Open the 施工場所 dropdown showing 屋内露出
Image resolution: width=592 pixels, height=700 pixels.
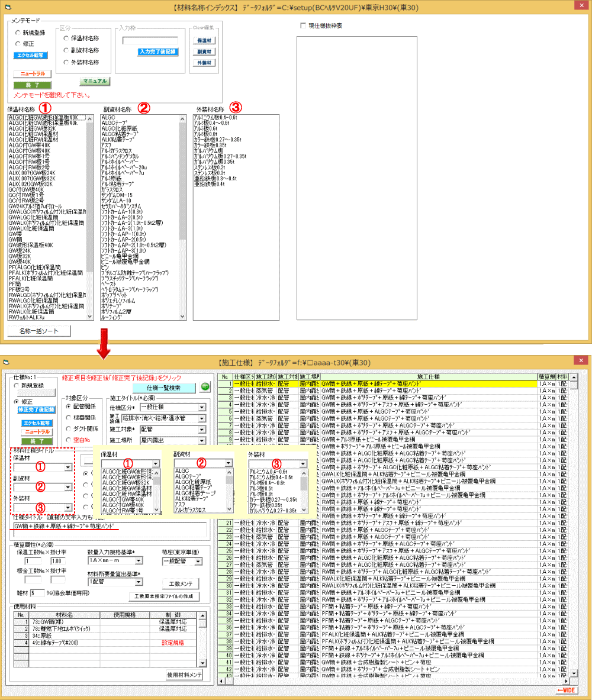(x=173, y=441)
